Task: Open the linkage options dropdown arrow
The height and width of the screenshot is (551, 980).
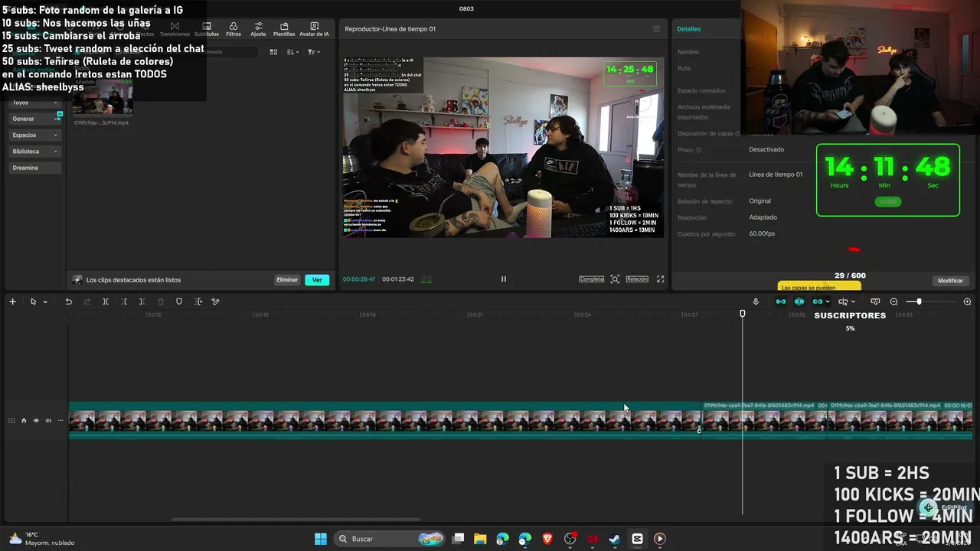Action: pos(828,302)
